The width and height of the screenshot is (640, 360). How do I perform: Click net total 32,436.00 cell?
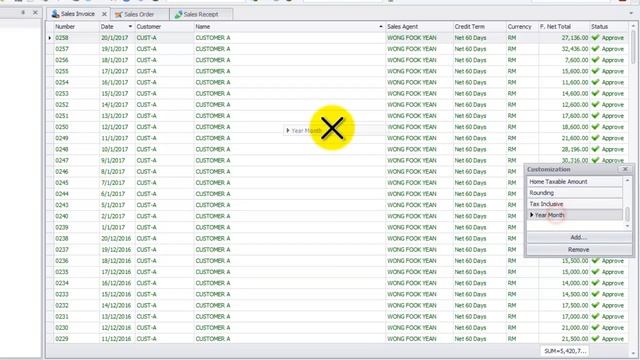(575, 49)
